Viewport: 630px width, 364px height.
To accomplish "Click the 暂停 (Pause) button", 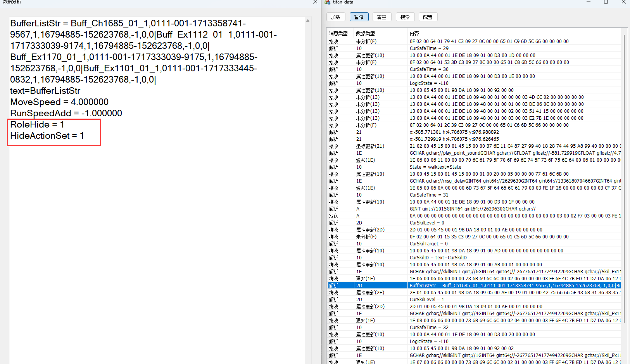I will (x=359, y=17).
